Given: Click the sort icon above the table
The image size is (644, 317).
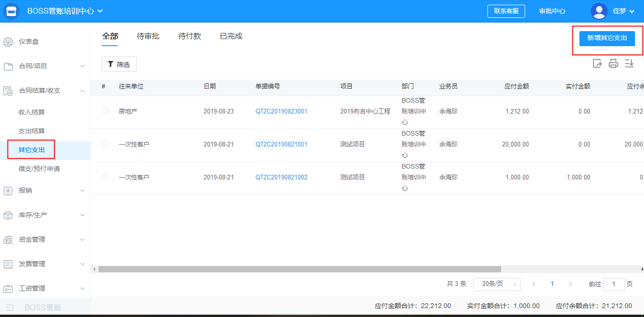Looking at the screenshot, I should [629, 64].
